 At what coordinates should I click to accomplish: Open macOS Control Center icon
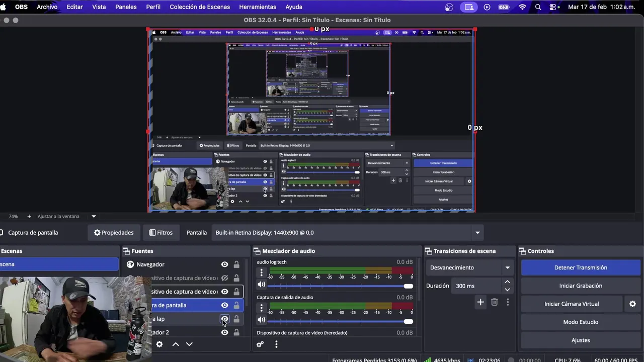point(554,7)
